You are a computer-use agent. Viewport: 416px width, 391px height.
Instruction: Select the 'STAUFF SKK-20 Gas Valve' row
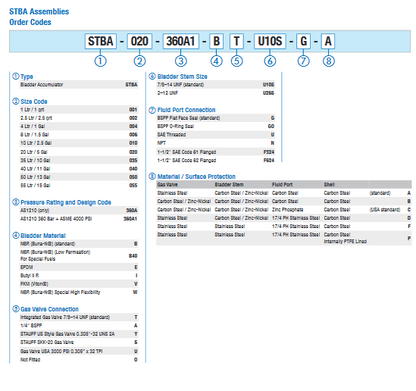point(79,342)
